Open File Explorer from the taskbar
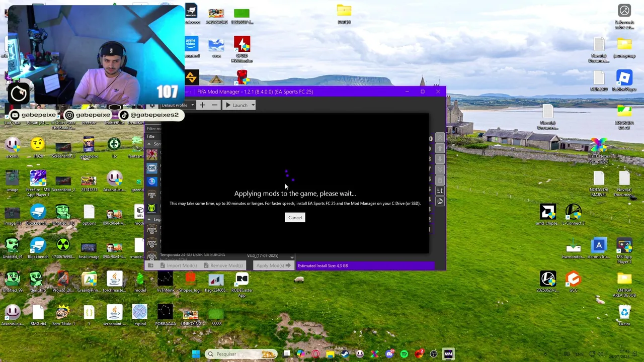This screenshot has height=362, width=644. click(330, 354)
